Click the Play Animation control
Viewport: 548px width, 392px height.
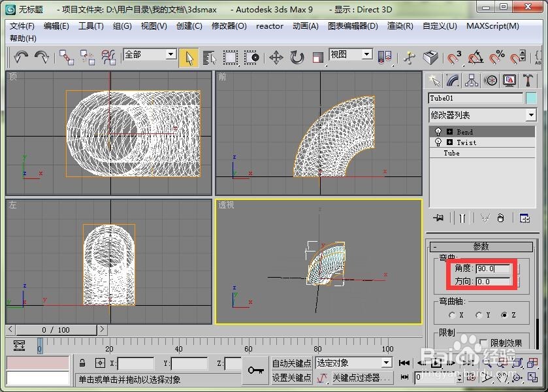[436, 363]
